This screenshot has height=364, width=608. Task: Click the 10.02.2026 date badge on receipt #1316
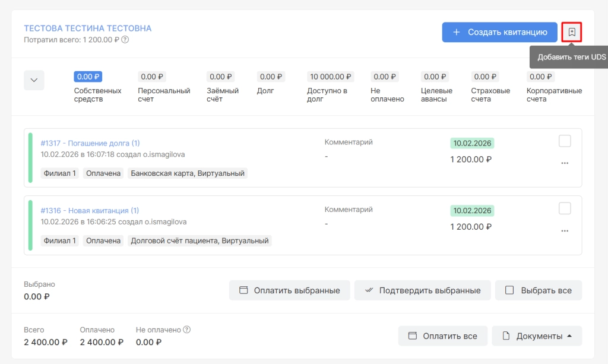472,210
